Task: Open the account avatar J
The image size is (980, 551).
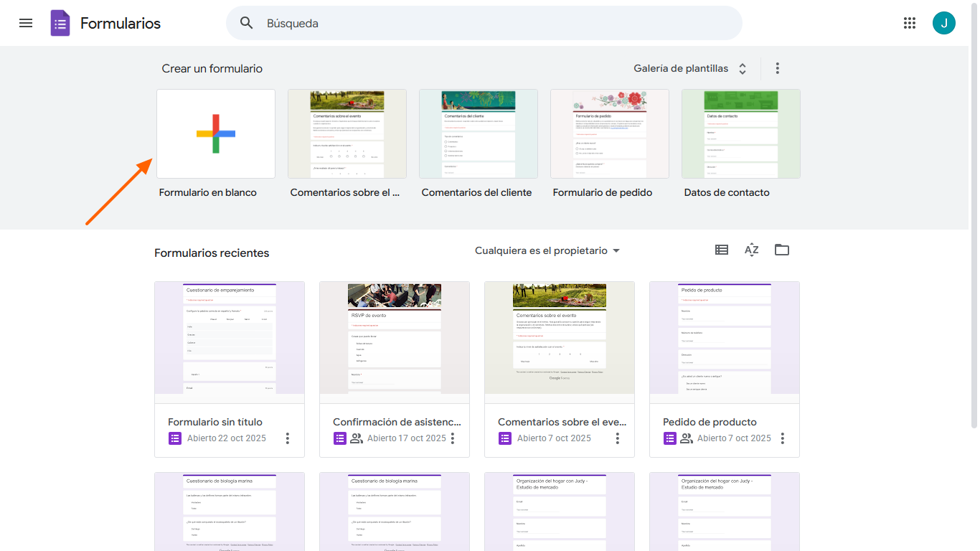Action: [x=944, y=22]
